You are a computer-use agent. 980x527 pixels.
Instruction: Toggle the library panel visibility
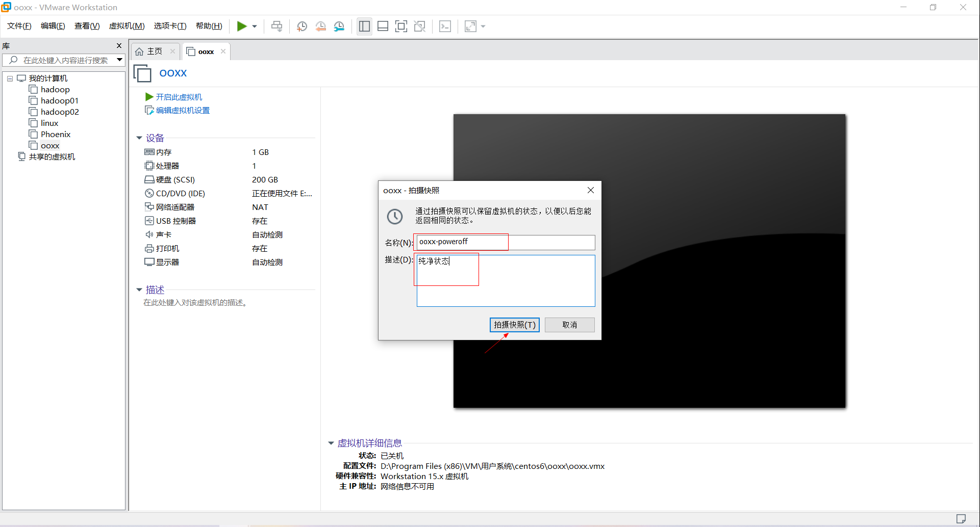[x=364, y=26]
